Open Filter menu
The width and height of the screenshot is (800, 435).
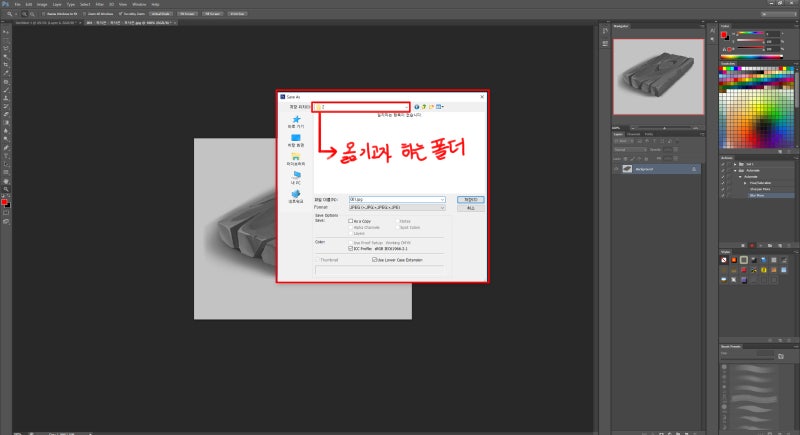click(99, 4)
